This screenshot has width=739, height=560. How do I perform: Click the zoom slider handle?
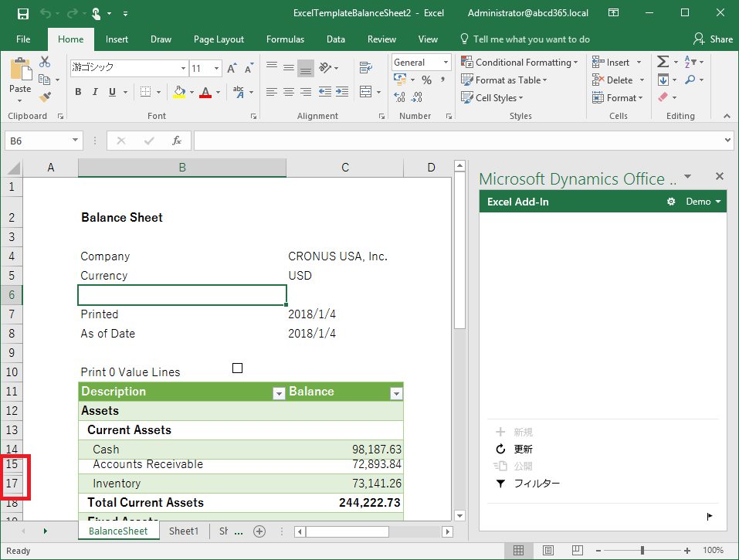[x=642, y=551]
